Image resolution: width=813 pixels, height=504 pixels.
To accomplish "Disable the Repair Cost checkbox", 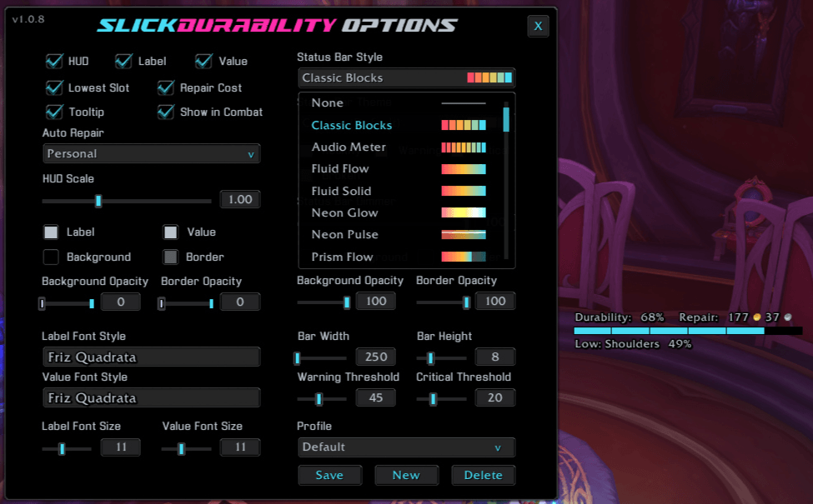I will tap(166, 87).
